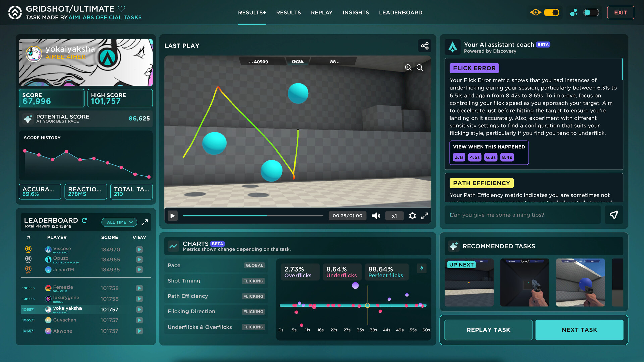The height and width of the screenshot is (362, 644).
Task: Zoom into the replay view
Action: click(x=408, y=68)
